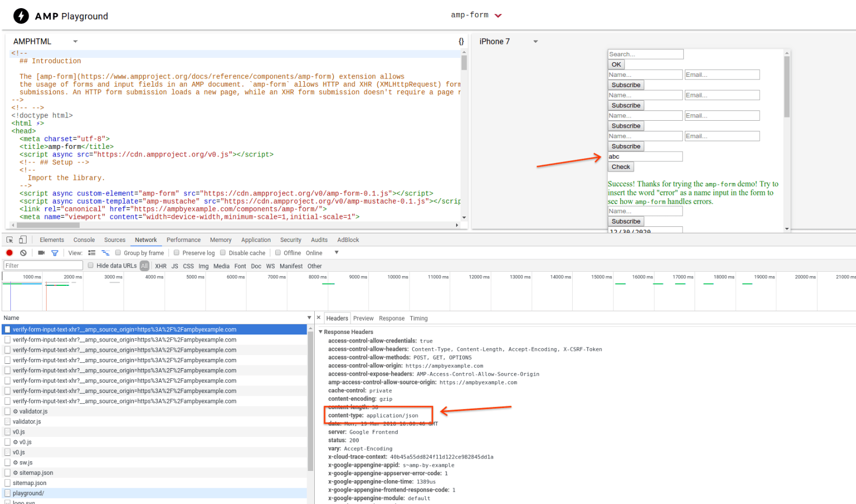Click the Check button in preview
This screenshot has height=504, width=856.
point(620,167)
